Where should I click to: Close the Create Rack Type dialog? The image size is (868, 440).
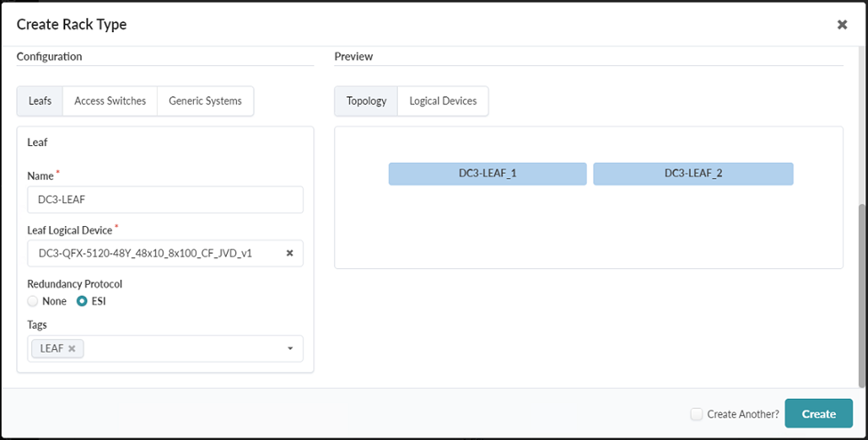[841, 25]
